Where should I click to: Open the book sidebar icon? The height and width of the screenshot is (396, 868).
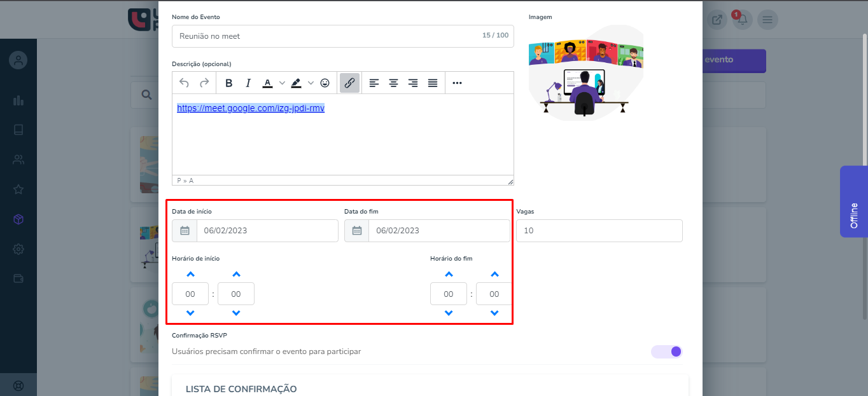coord(18,130)
